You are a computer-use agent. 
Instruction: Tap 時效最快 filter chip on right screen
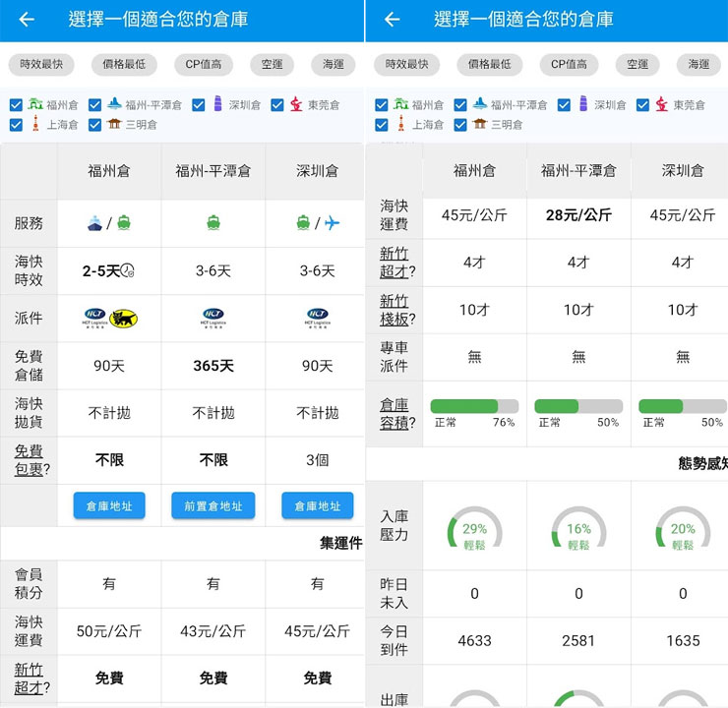click(x=406, y=64)
